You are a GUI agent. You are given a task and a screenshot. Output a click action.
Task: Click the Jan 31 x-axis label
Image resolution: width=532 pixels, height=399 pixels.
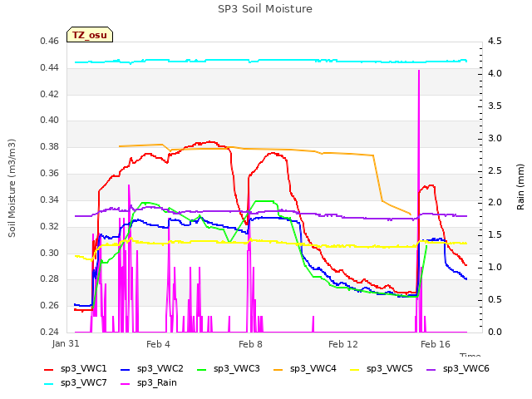click(x=66, y=343)
